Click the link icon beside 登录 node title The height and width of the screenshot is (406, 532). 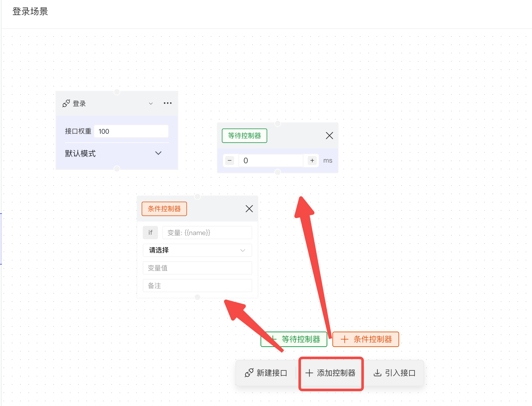pos(66,103)
